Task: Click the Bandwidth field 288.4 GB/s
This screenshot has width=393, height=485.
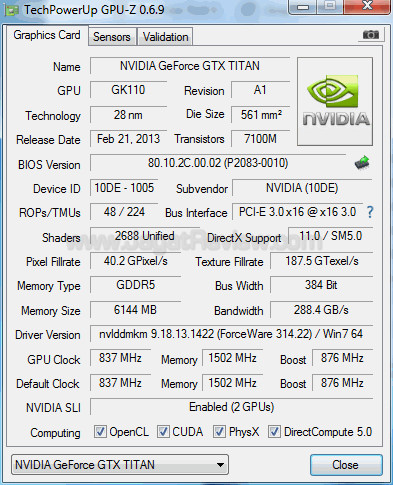Action: click(x=321, y=310)
